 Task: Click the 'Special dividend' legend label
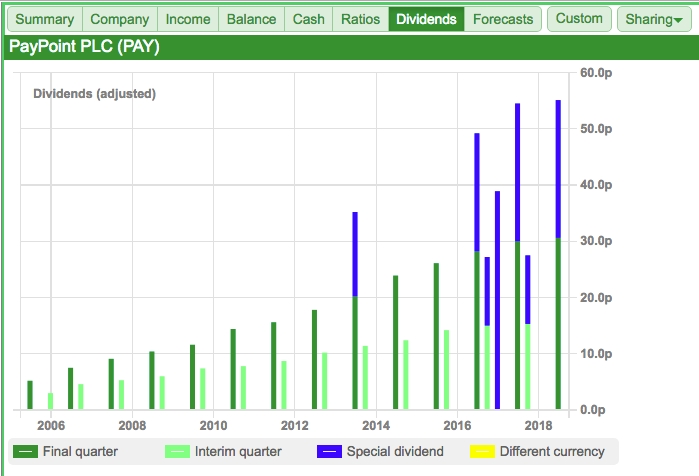tap(395, 451)
